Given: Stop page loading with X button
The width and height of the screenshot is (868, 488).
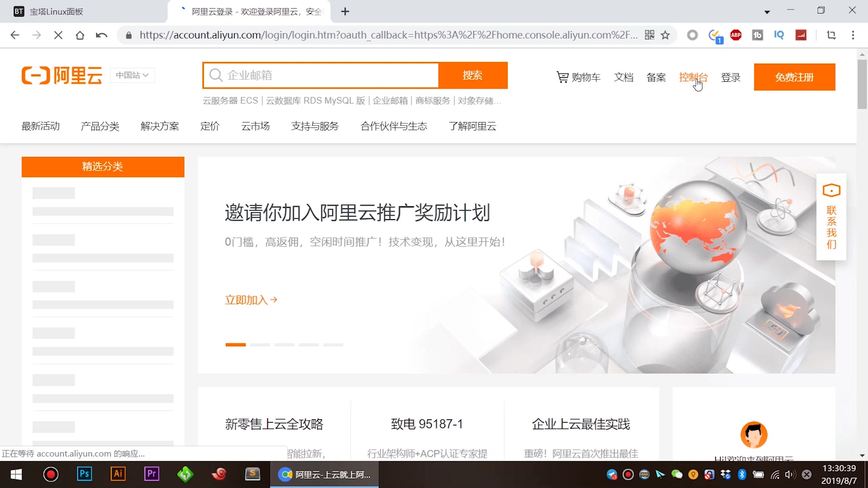Looking at the screenshot, I should click(58, 35).
